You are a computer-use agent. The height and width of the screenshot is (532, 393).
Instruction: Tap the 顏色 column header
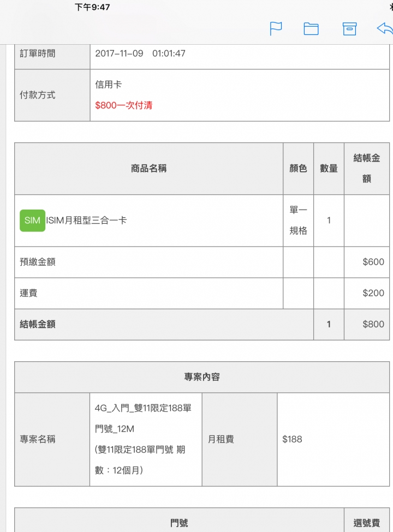pos(299,168)
